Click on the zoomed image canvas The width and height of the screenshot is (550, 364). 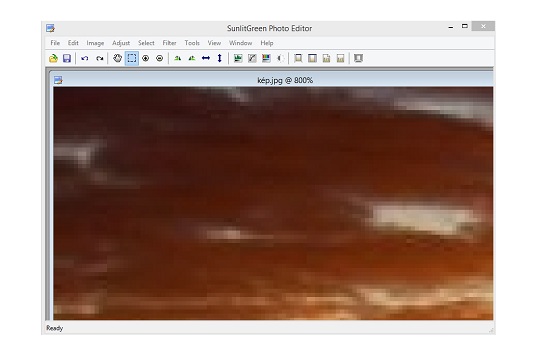point(273,203)
